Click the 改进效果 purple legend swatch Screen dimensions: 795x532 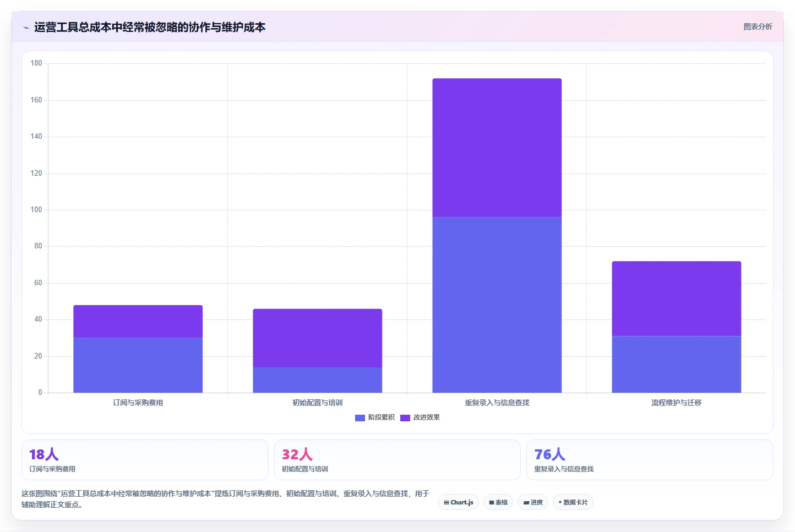coord(405,417)
